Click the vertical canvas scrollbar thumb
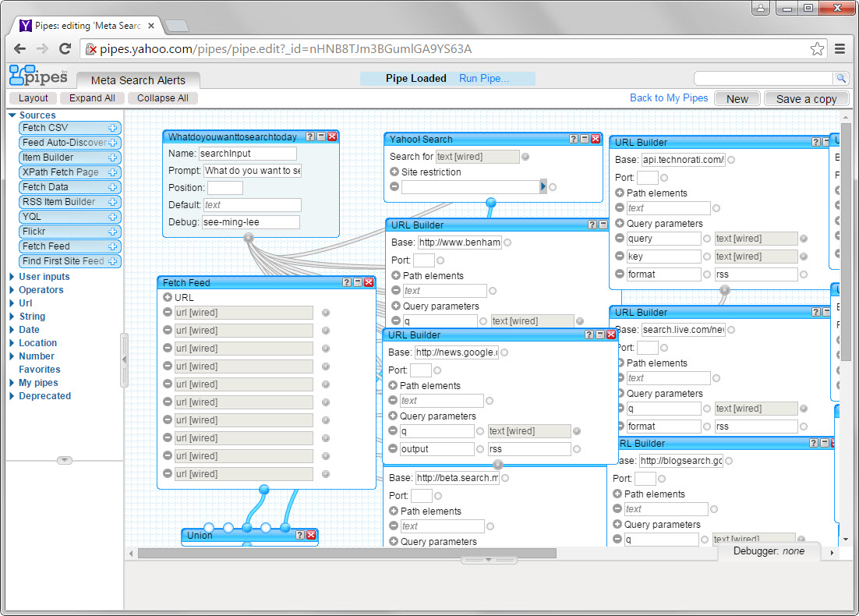 (x=846, y=242)
